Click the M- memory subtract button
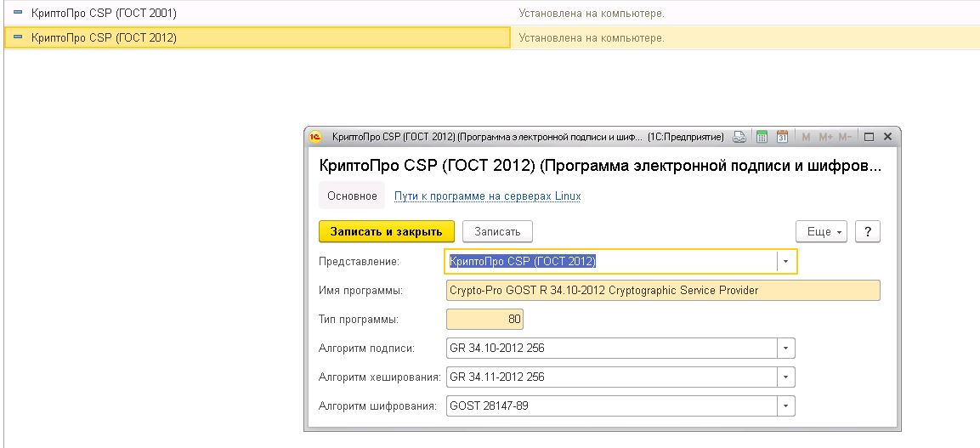The height and width of the screenshot is (448, 980). coord(845,137)
